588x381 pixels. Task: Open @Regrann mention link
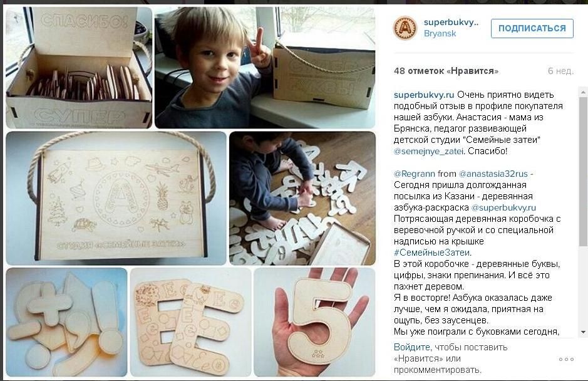point(415,174)
